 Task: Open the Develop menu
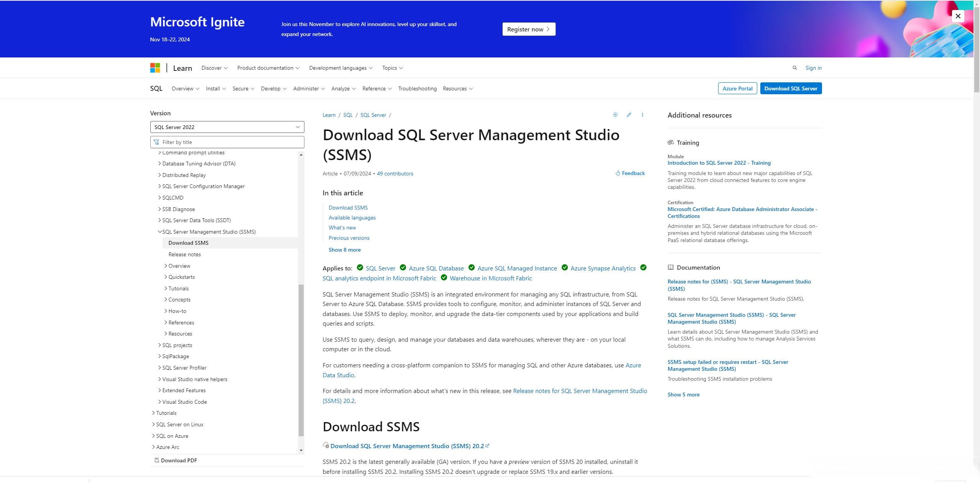click(274, 88)
